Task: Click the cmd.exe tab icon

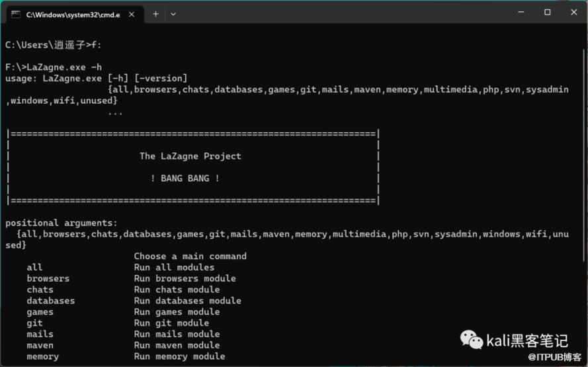Action: pos(16,15)
